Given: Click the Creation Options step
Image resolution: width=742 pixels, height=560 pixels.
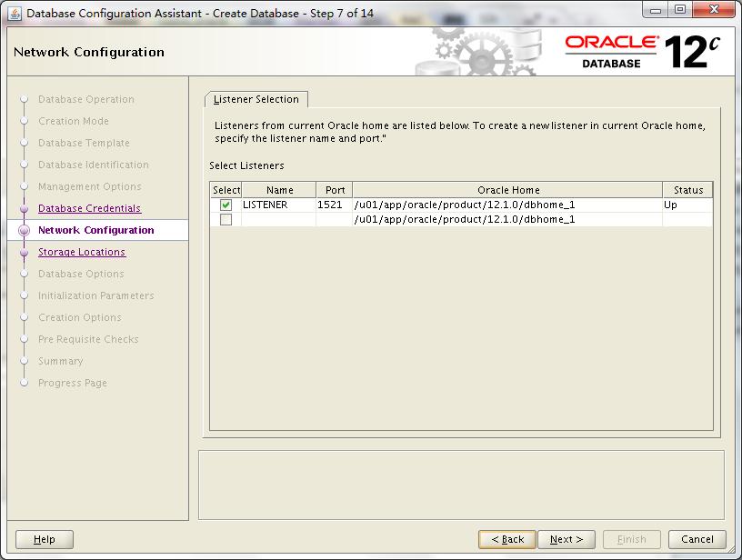Looking at the screenshot, I should [79, 317].
